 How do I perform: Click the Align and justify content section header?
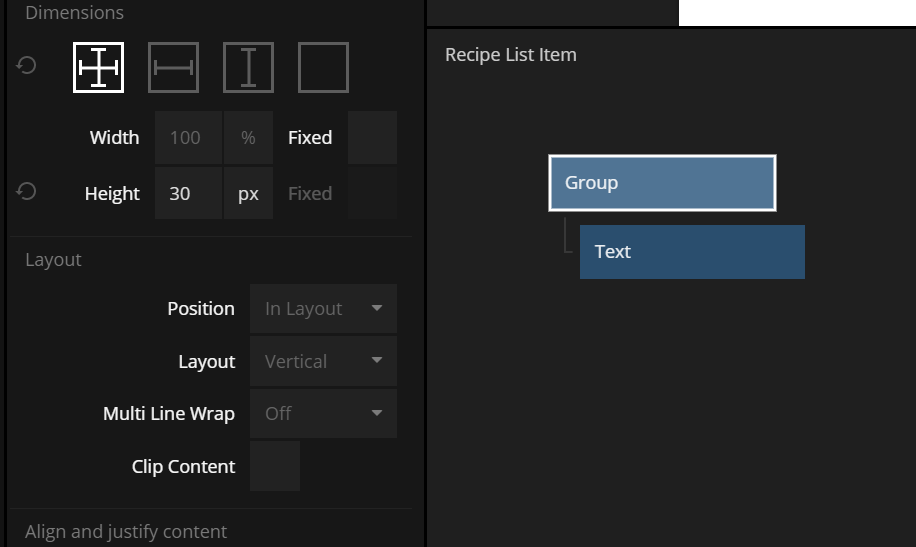(x=126, y=532)
